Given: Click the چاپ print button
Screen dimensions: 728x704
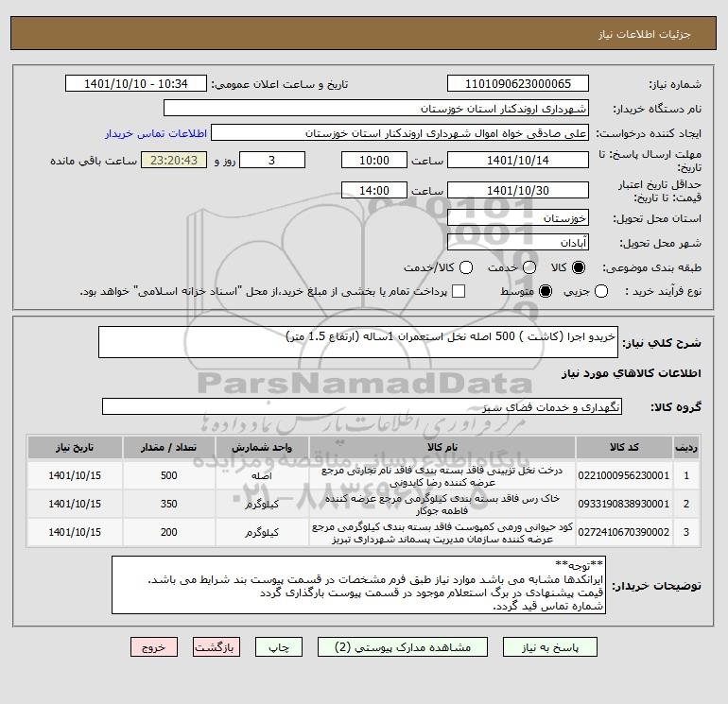Looking at the screenshot, I should [x=279, y=647].
